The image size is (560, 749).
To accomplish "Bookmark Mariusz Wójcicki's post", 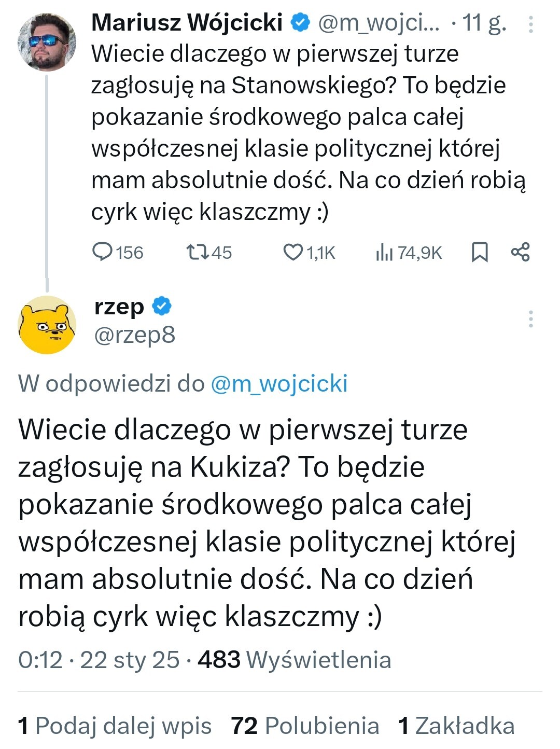I will [480, 252].
